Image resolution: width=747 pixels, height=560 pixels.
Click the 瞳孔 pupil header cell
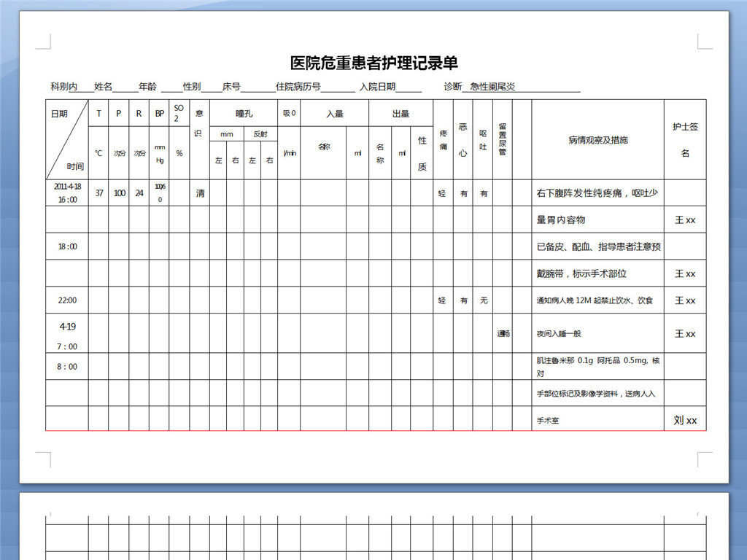[242, 114]
